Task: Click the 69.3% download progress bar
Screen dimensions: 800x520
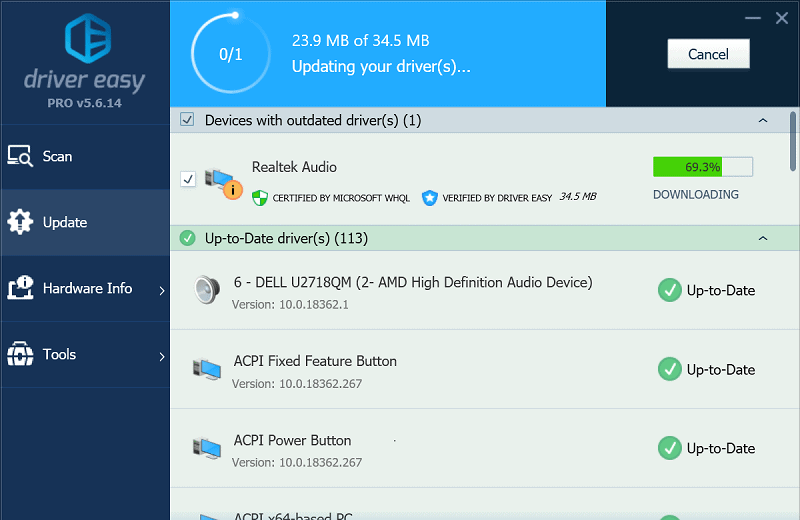Action: [703, 167]
